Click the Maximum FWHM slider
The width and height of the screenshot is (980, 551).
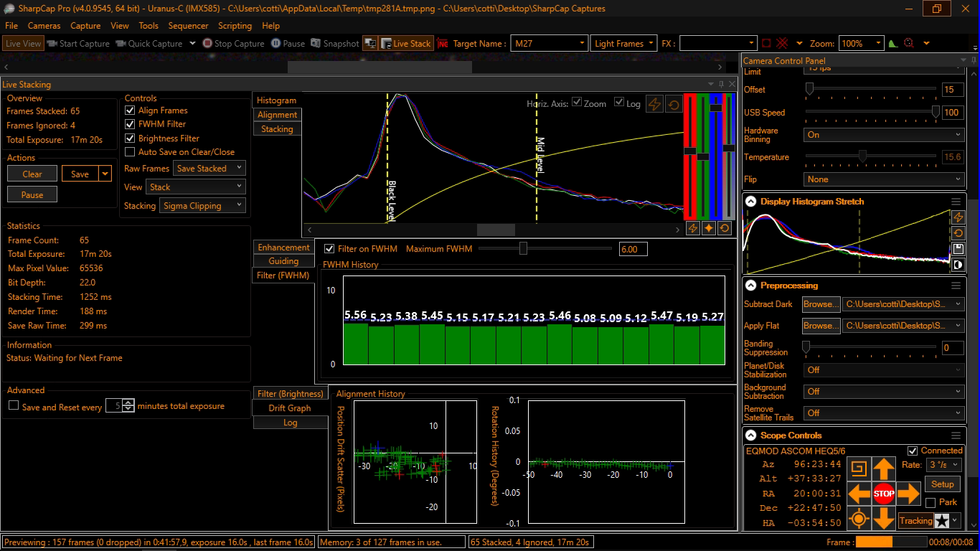(x=524, y=249)
